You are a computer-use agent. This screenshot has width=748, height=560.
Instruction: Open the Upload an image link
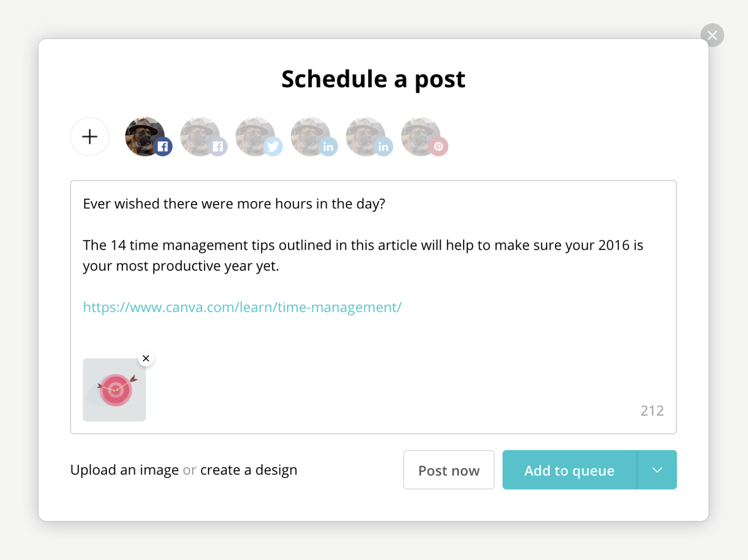pyautogui.click(x=124, y=470)
